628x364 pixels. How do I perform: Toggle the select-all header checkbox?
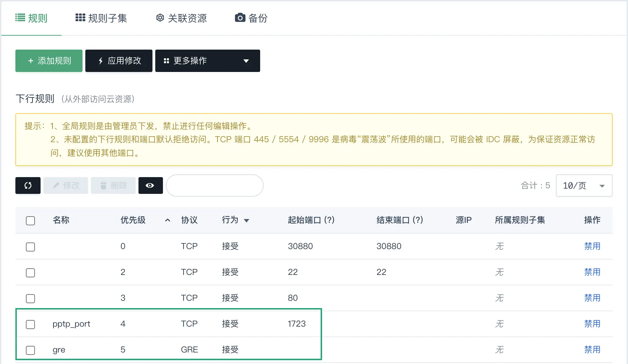pyautogui.click(x=30, y=221)
